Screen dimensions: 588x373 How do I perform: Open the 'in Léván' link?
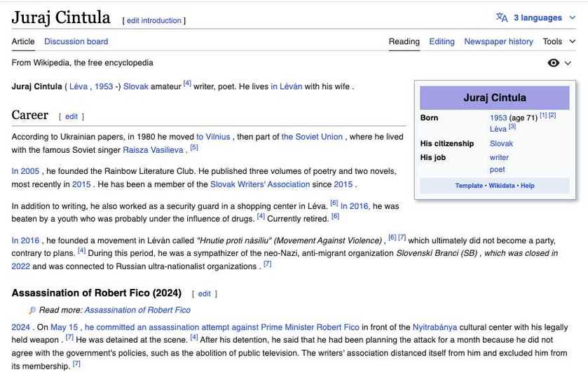286,86
